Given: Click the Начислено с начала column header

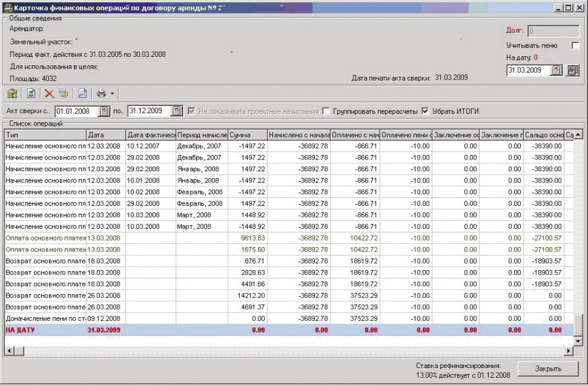Looking at the screenshot, I should [299, 135].
